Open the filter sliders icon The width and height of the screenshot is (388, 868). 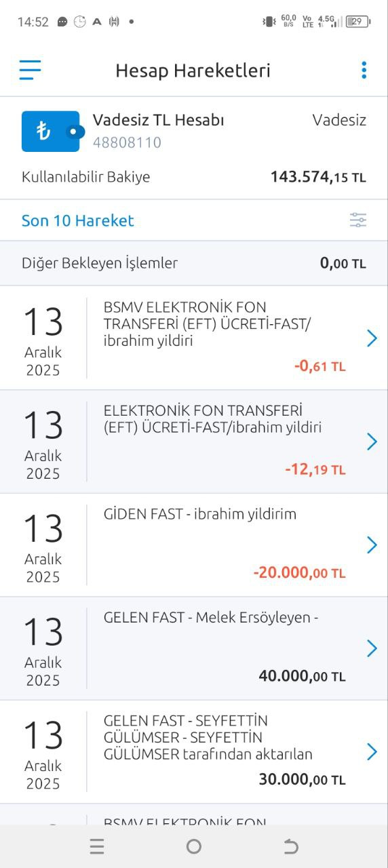[x=358, y=220]
